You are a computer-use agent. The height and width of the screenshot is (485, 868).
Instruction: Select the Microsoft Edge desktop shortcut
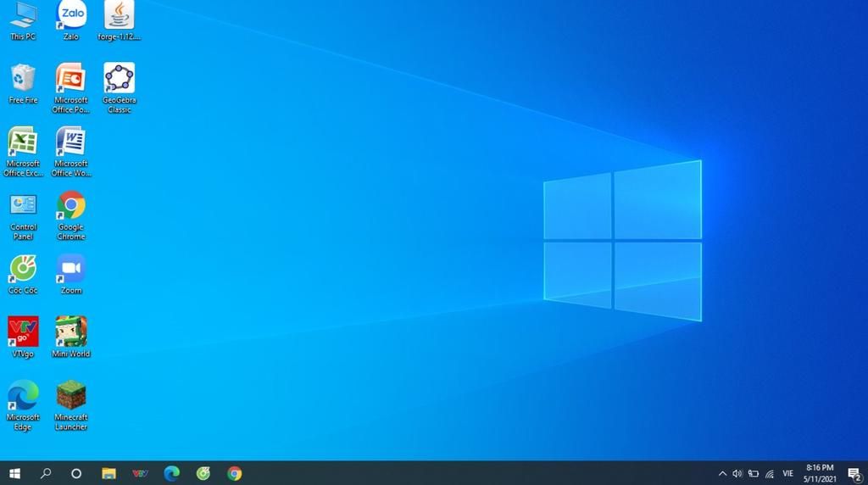(x=23, y=406)
